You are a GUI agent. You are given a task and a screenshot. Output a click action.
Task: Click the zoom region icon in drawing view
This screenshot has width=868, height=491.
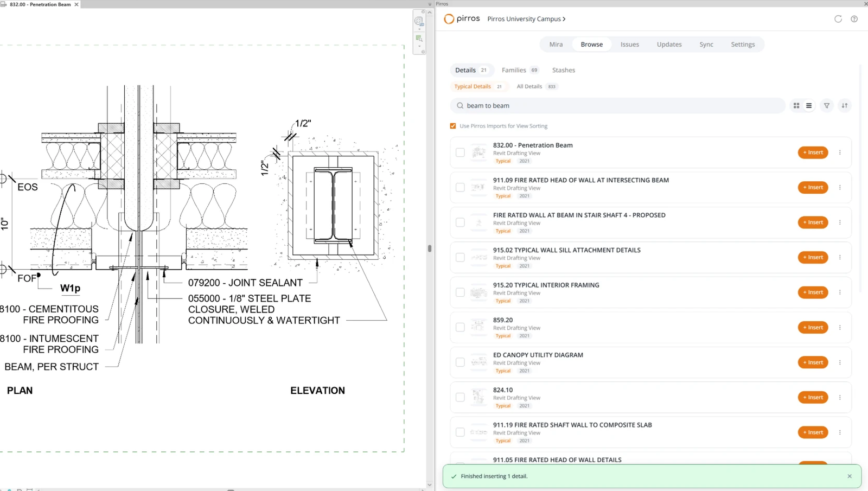pos(419,39)
